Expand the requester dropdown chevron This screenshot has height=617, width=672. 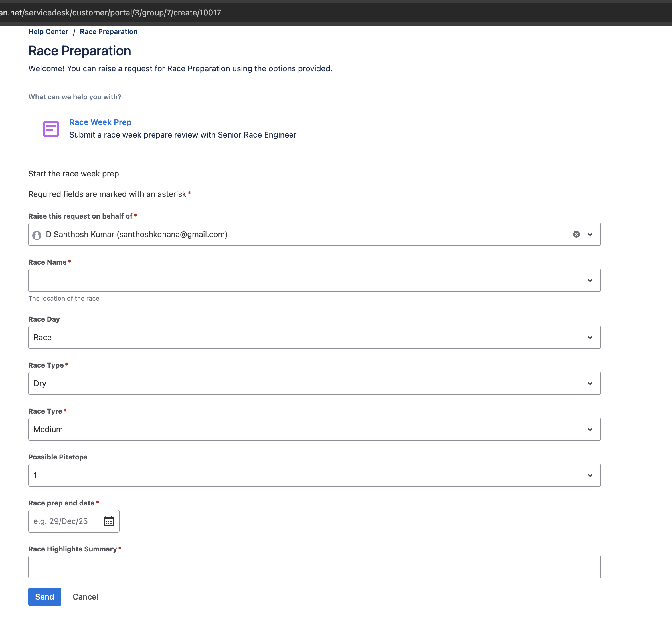click(x=590, y=234)
